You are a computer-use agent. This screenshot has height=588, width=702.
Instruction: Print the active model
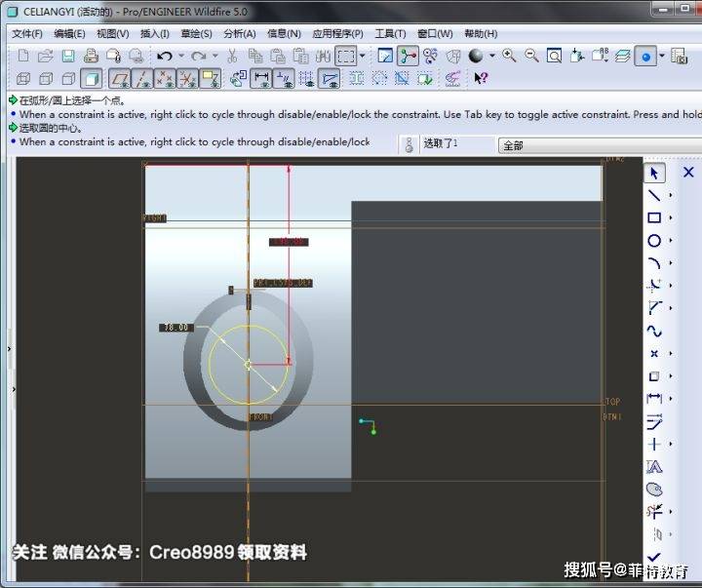point(91,56)
